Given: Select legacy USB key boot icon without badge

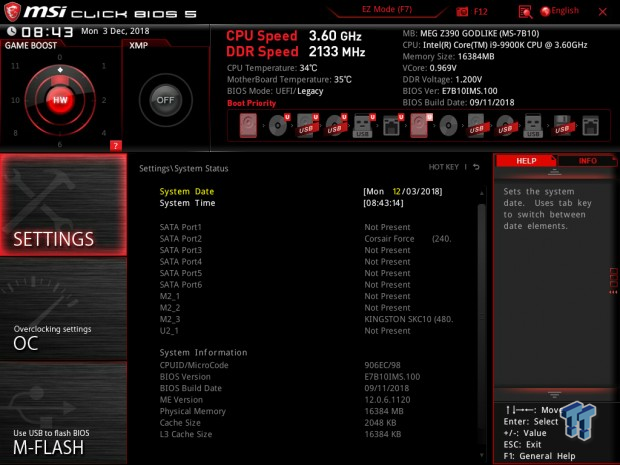Looking at the screenshot, I should tap(533, 126).
